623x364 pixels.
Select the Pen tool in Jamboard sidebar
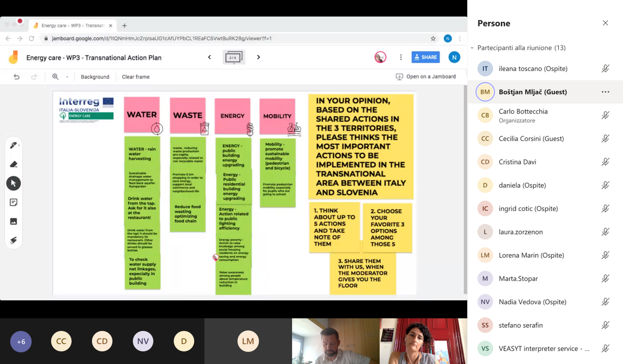coord(14,145)
